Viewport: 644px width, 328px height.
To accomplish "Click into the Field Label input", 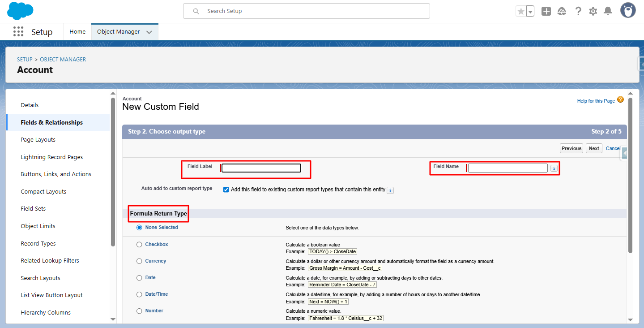I will [x=261, y=168].
